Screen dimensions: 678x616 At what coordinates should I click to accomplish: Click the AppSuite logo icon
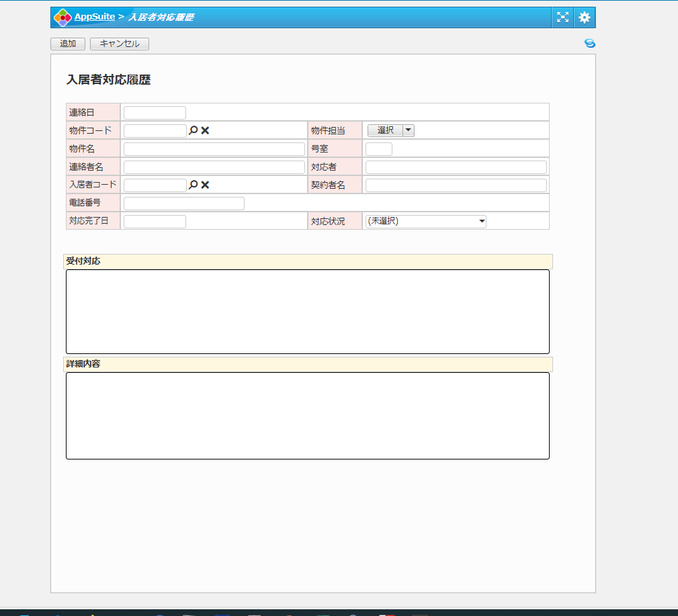pyautogui.click(x=62, y=17)
